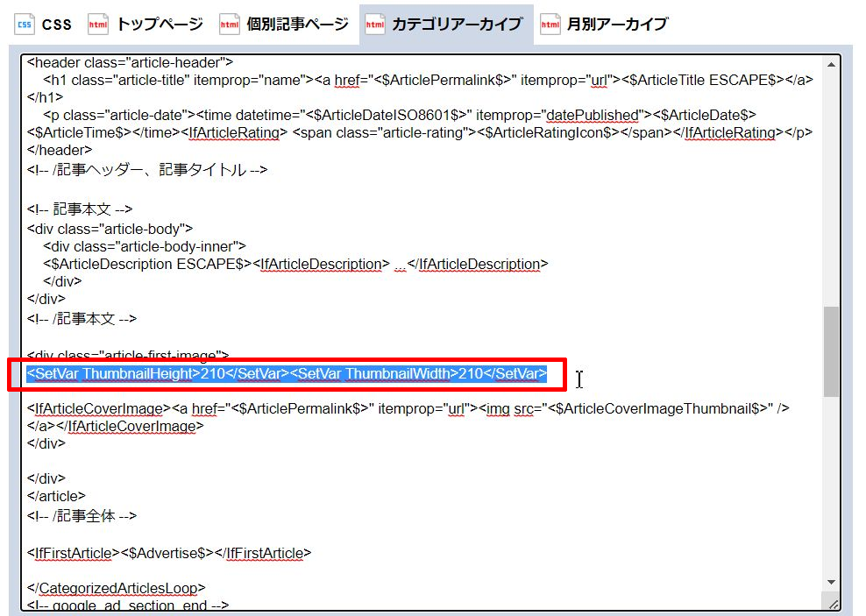The width and height of the screenshot is (866, 616).
Task: Click the div class="article-body-inner" line
Action: click(x=145, y=246)
